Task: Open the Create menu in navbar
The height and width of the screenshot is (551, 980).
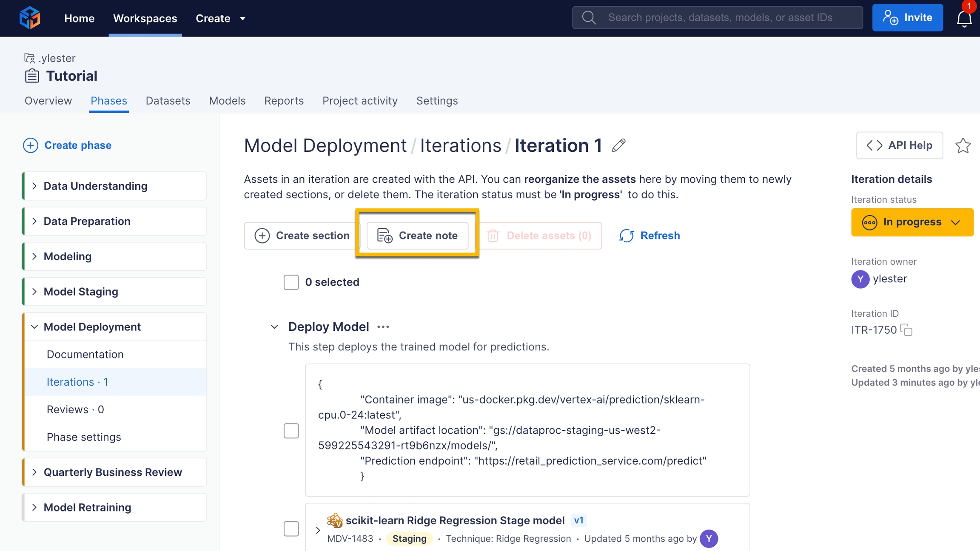Action: 220,18
